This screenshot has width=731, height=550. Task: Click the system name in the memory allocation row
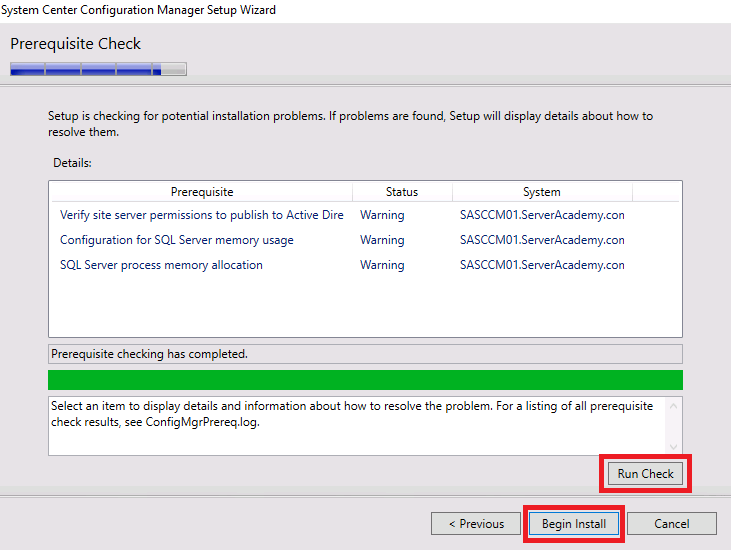(x=542, y=265)
